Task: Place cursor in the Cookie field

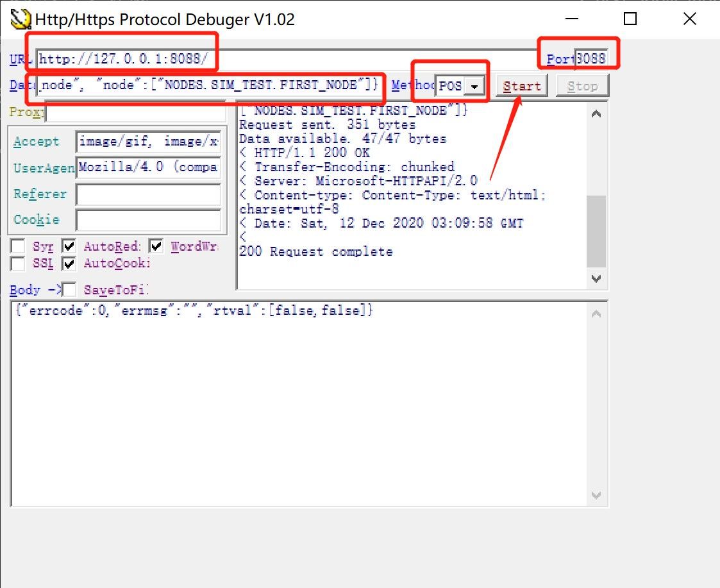Action: point(148,220)
